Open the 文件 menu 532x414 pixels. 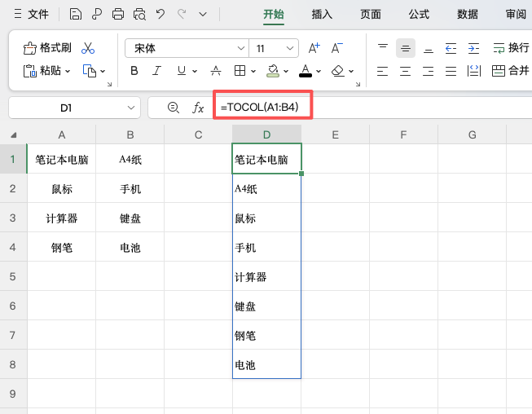(32, 14)
